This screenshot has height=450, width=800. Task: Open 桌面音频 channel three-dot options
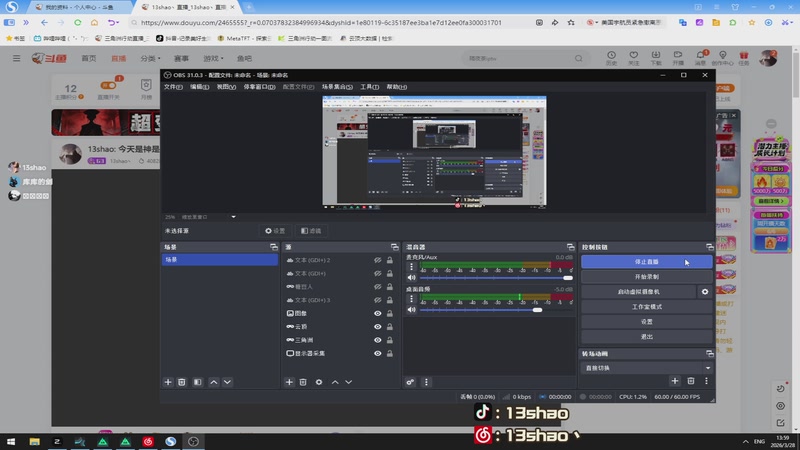tap(412, 298)
